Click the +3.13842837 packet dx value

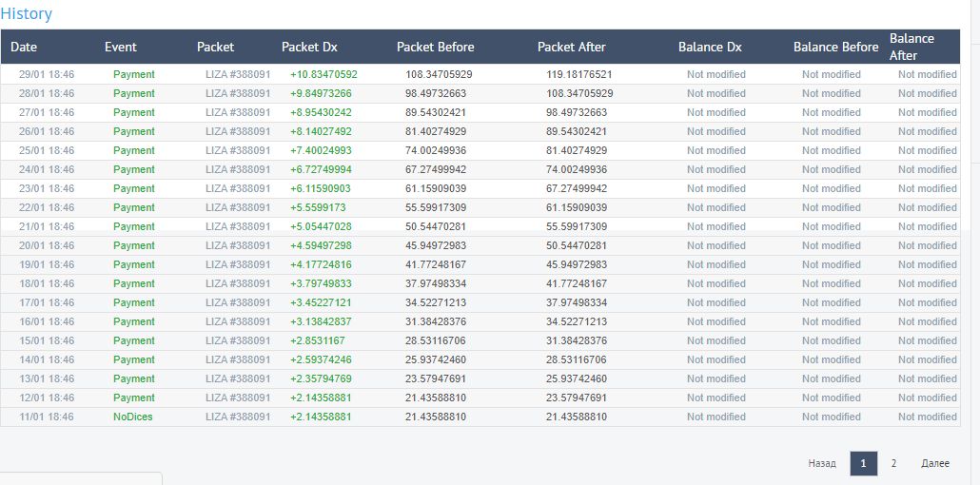pos(321,321)
